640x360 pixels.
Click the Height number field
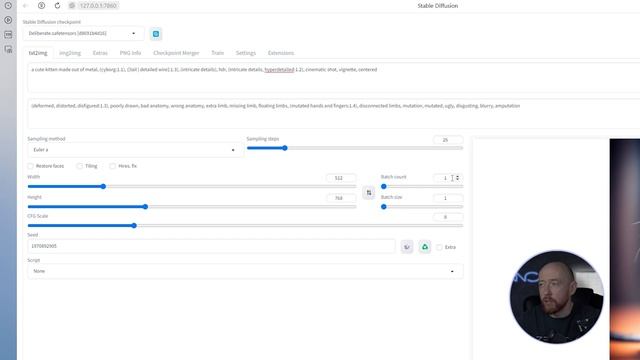(341, 198)
